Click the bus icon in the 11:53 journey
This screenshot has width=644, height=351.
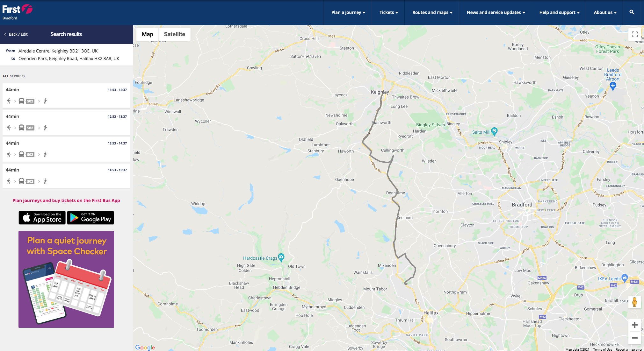click(21, 101)
